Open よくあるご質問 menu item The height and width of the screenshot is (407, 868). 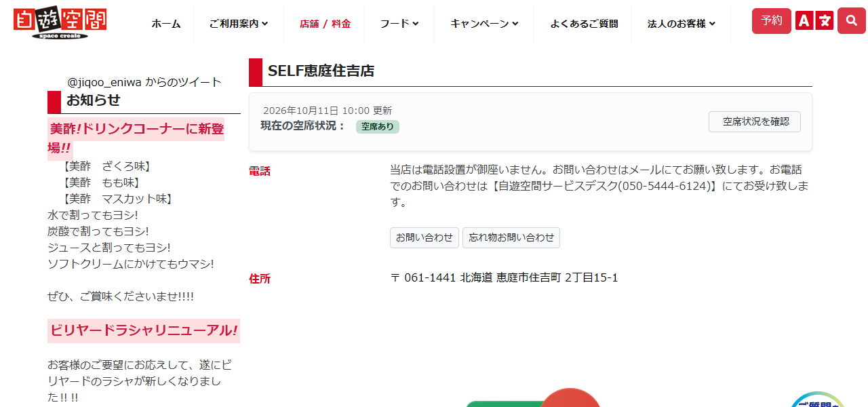point(584,24)
